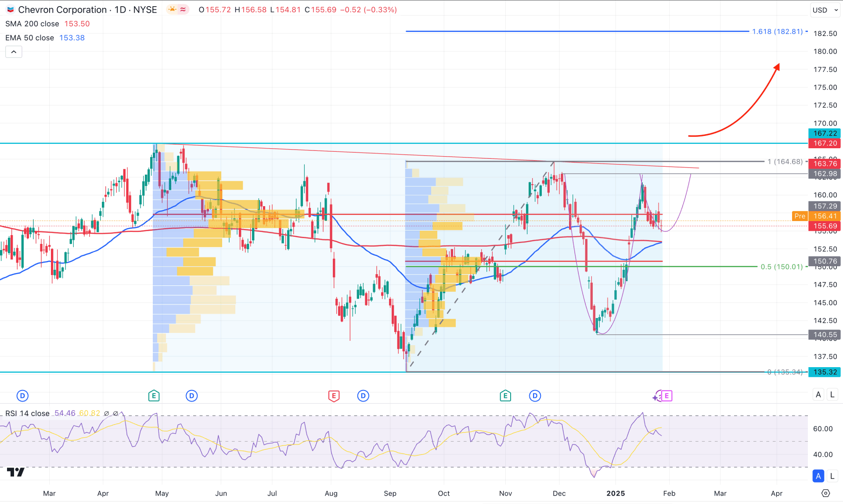Click the Feb label on time axis
This screenshot has width=843, height=504.
pyautogui.click(x=669, y=493)
